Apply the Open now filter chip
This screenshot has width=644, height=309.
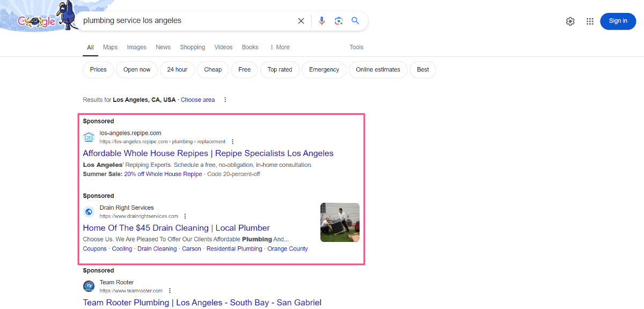[x=137, y=70]
